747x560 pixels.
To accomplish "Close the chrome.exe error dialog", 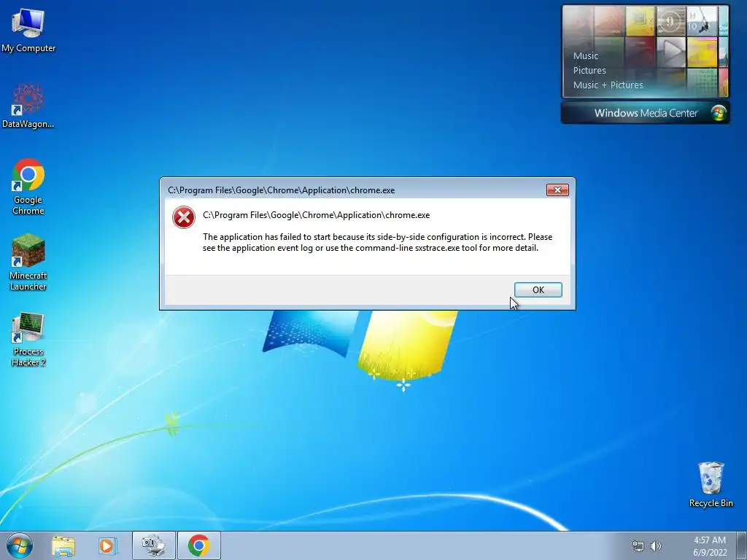I will [x=557, y=190].
